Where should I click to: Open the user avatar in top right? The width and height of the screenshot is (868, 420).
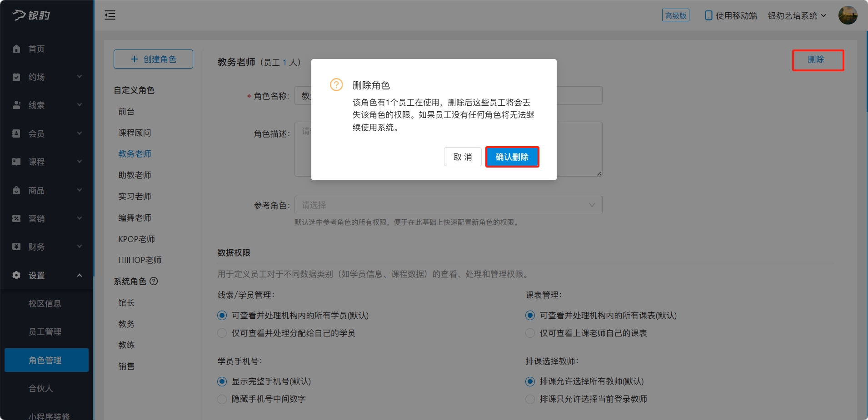848,15
